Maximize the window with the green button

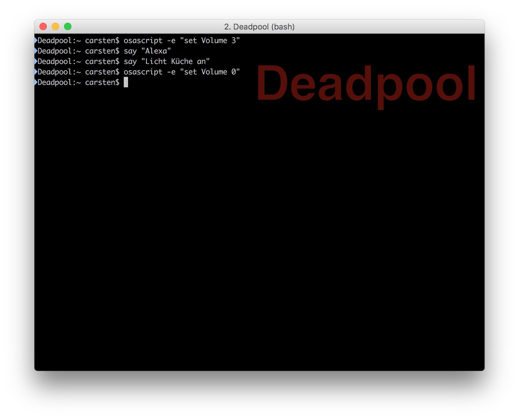tap(68, 27)
